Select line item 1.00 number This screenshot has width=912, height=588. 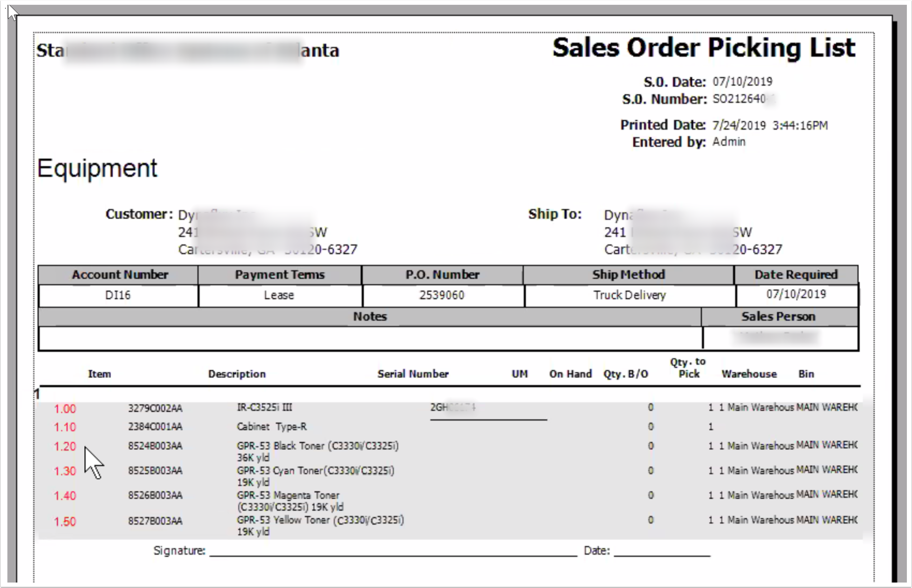[x=65, y=409]
